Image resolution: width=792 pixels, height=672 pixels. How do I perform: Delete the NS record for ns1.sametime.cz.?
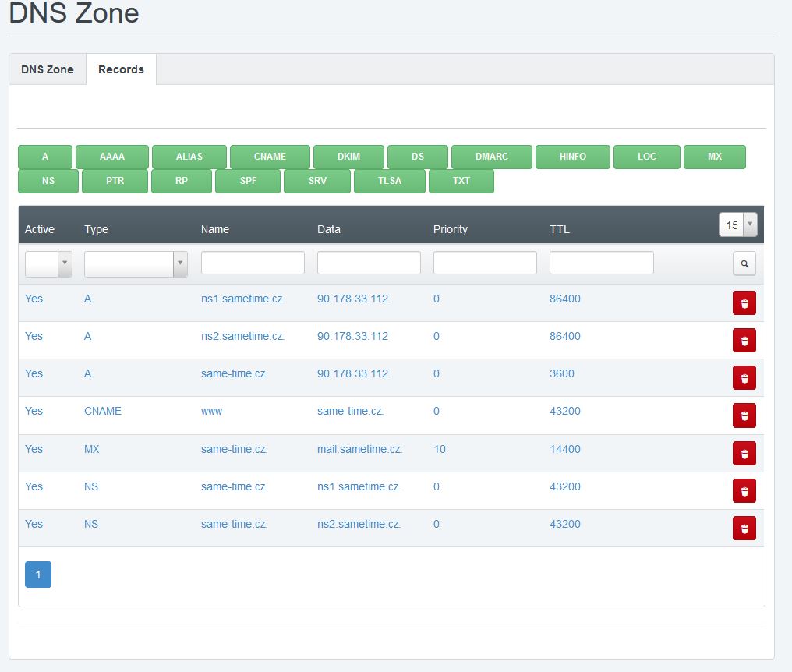pos(744,490)
